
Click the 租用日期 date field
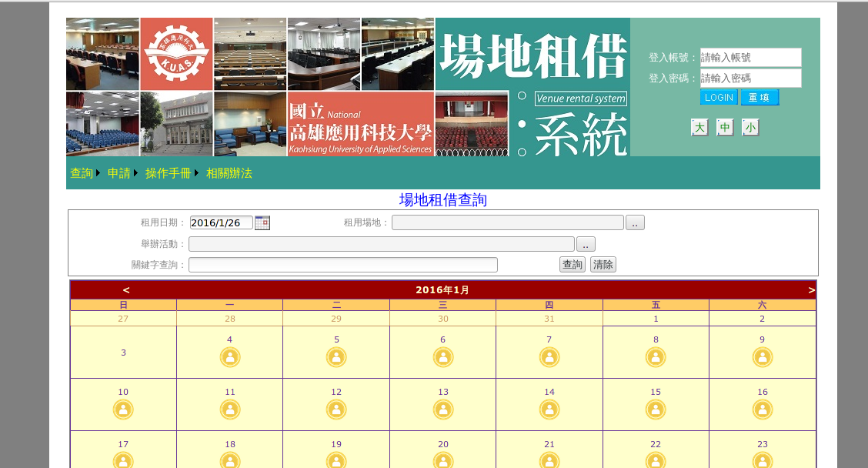[221, 222]
